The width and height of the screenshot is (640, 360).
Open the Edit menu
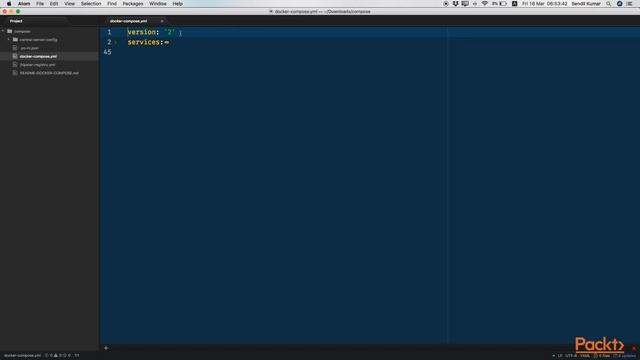pos(54,4)
